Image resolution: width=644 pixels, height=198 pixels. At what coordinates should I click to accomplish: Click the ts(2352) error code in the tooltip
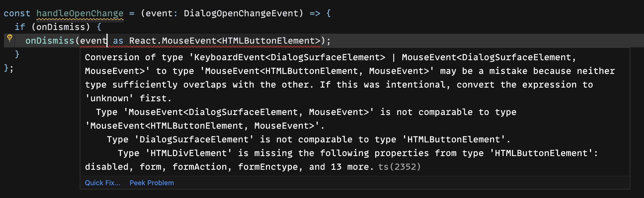click(x=400, y=167)
